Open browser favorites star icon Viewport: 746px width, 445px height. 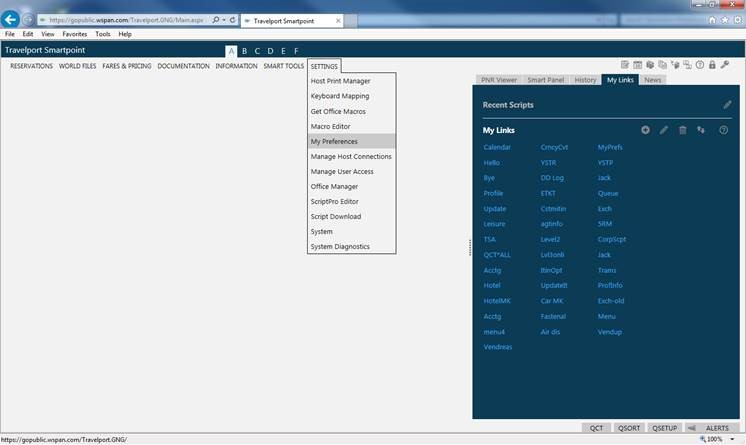click(725, 20)
